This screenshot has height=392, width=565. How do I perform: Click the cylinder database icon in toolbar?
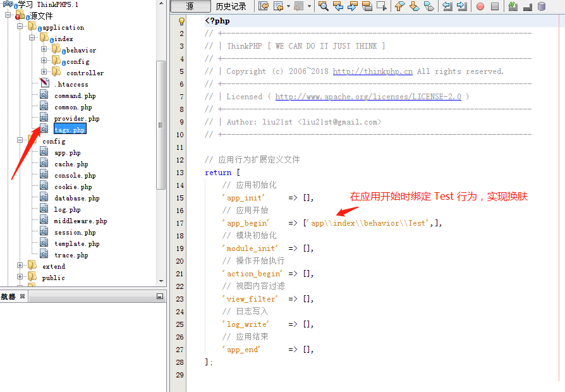click(x=542, y=6)
